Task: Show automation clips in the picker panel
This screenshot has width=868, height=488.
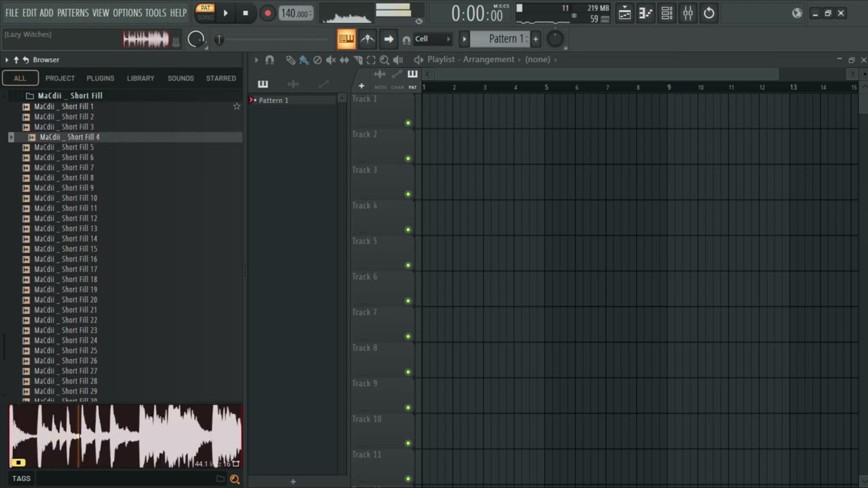Action: click(323, 84)
